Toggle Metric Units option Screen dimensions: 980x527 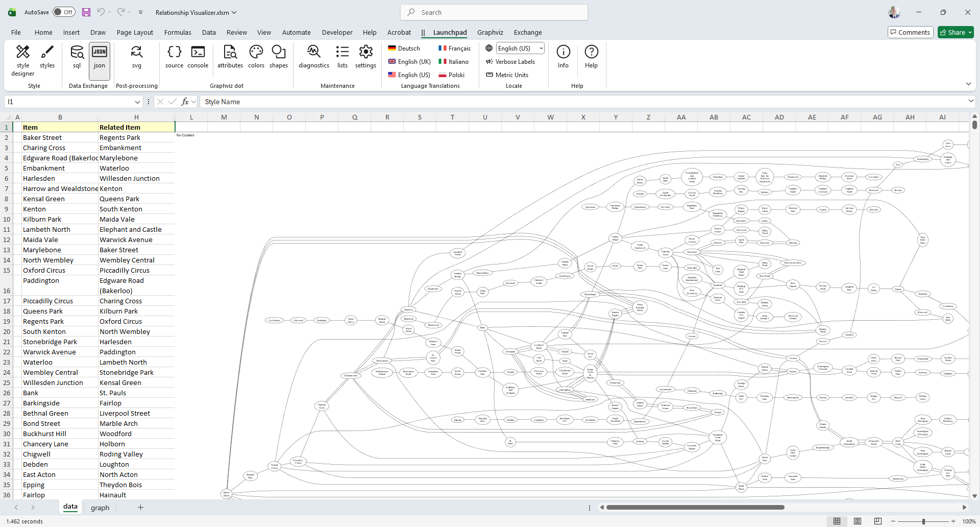[x=507, y=75]
